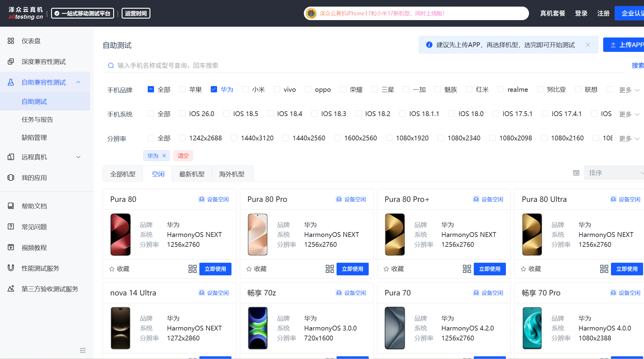The width and height of the screenshot is (644, 359).
Task: Switch to the 海外机型 tab
Action: [x=231, y=174]
